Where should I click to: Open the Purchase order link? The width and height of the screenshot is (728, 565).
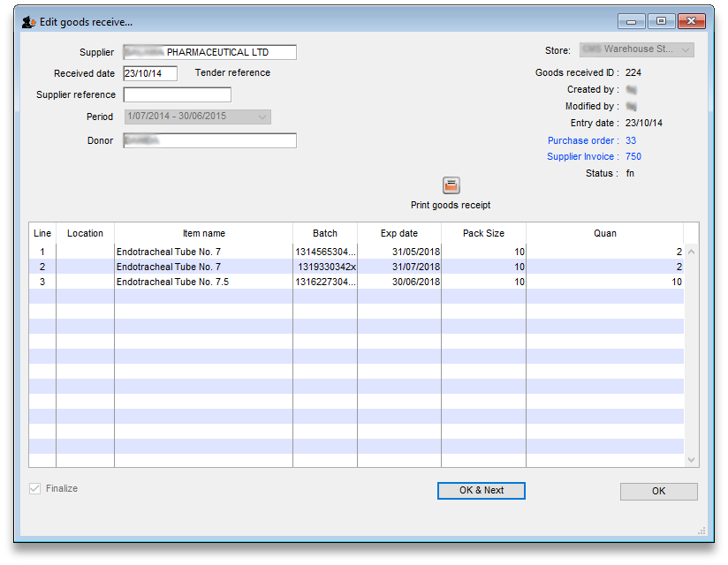tap(582, 140)
